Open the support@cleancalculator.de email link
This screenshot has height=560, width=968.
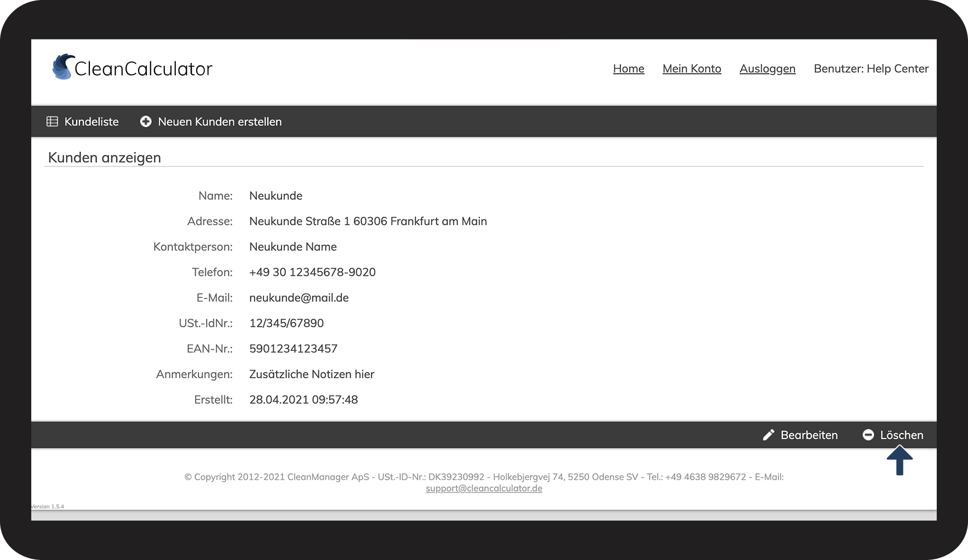pyautogui.click(x=484, y=488)
